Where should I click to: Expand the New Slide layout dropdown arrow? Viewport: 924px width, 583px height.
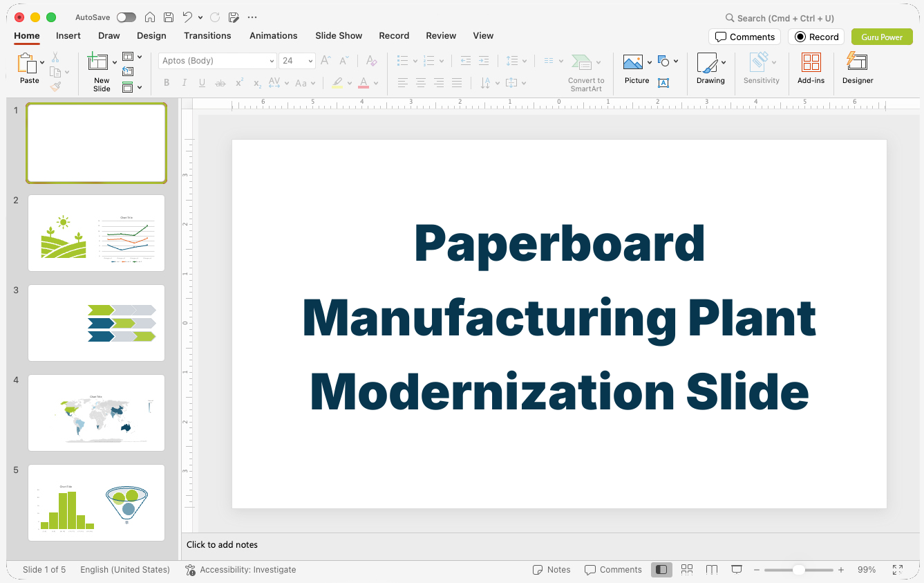point(115,62)
